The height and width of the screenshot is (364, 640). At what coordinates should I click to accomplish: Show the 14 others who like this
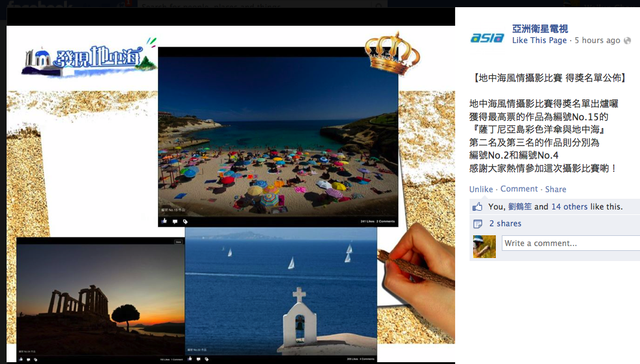[x=569, y=206]
